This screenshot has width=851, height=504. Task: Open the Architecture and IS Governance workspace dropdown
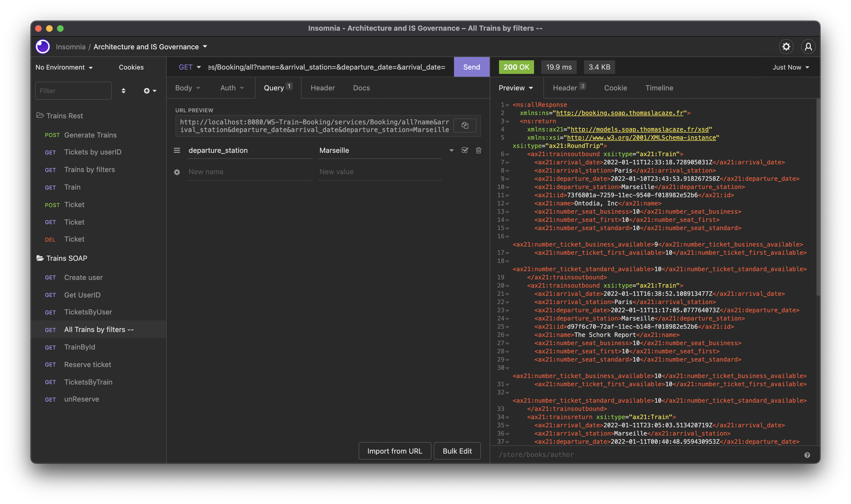pyautogui.click(x=150, y=47)
